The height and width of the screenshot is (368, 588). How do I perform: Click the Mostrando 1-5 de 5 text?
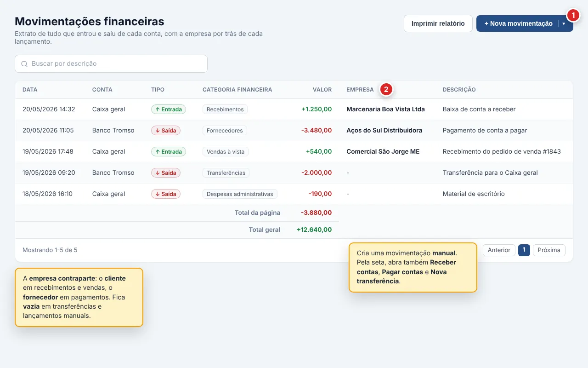pyautogui.click(x=50, y=250)
